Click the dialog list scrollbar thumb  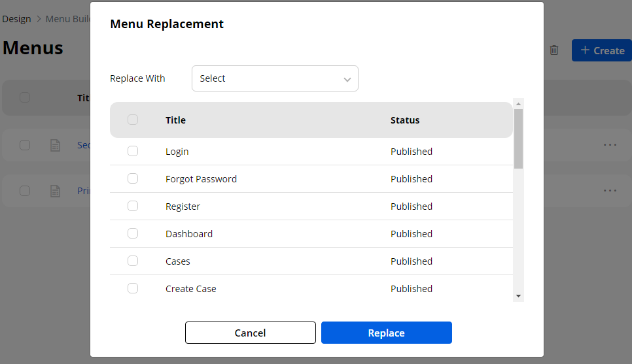coord(519,139)
